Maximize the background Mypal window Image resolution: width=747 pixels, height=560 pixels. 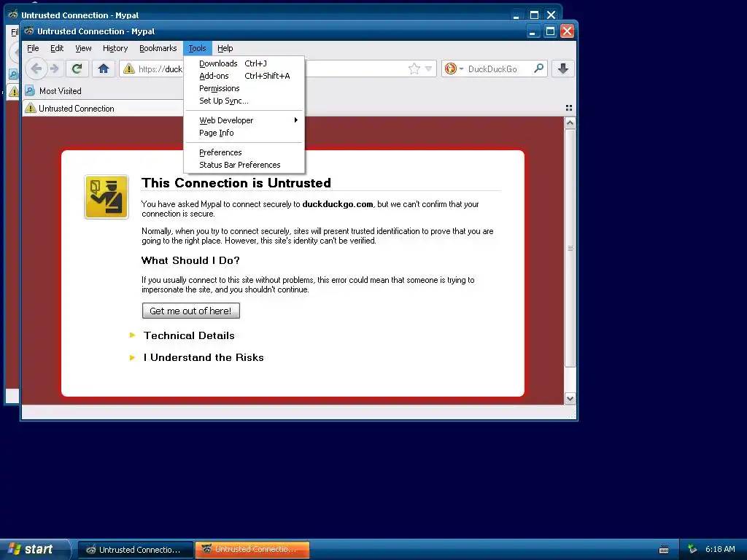click(x=534, y=15)
